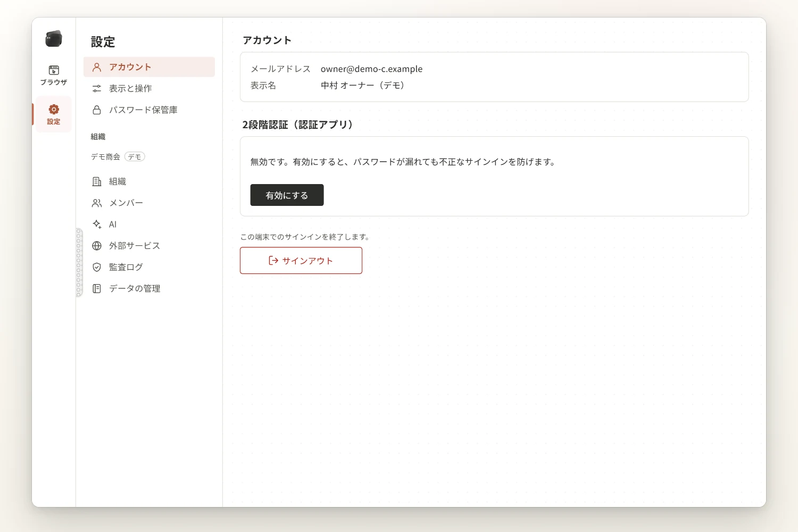The image size is (798, 532).
Task: Click the exit arrow icon in サインアウト
Action: coord(273,260)
